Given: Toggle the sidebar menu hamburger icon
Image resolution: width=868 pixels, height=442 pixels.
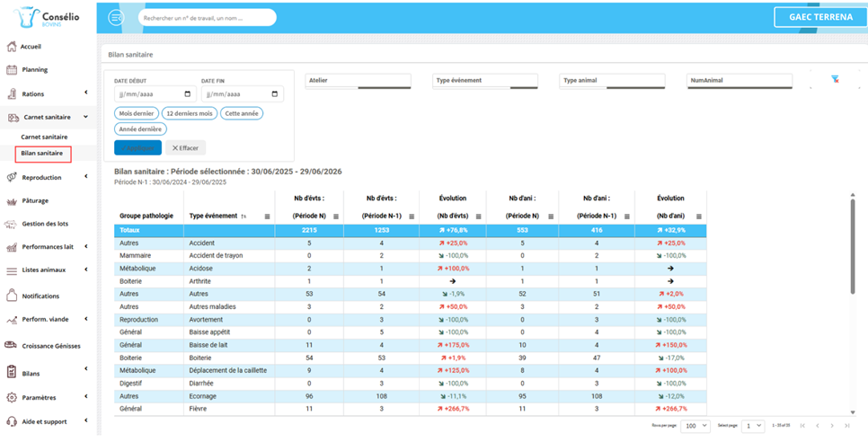Looking at the screenshot, I should click(x=116, y=18).
